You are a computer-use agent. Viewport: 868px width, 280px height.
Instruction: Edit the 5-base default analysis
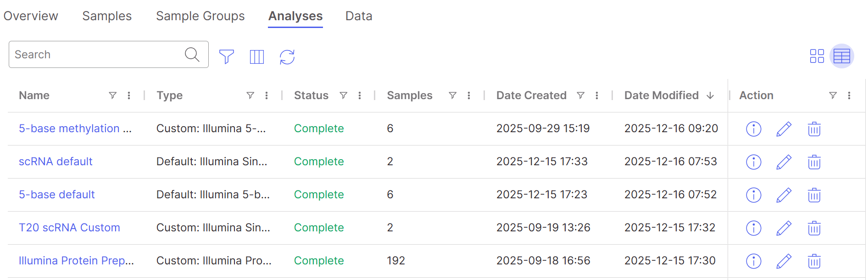pyautogui.click(x=784, y=195)
